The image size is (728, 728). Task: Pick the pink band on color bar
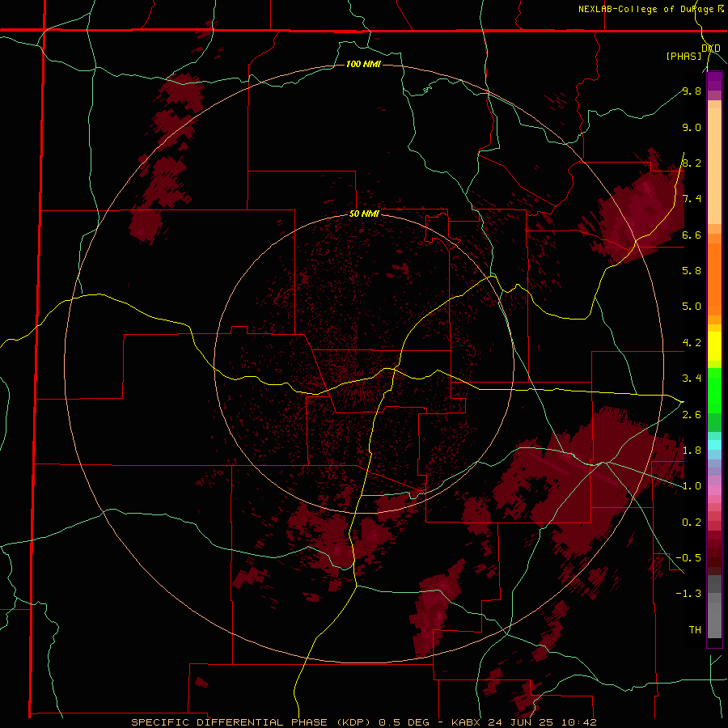tap(714, 490)
